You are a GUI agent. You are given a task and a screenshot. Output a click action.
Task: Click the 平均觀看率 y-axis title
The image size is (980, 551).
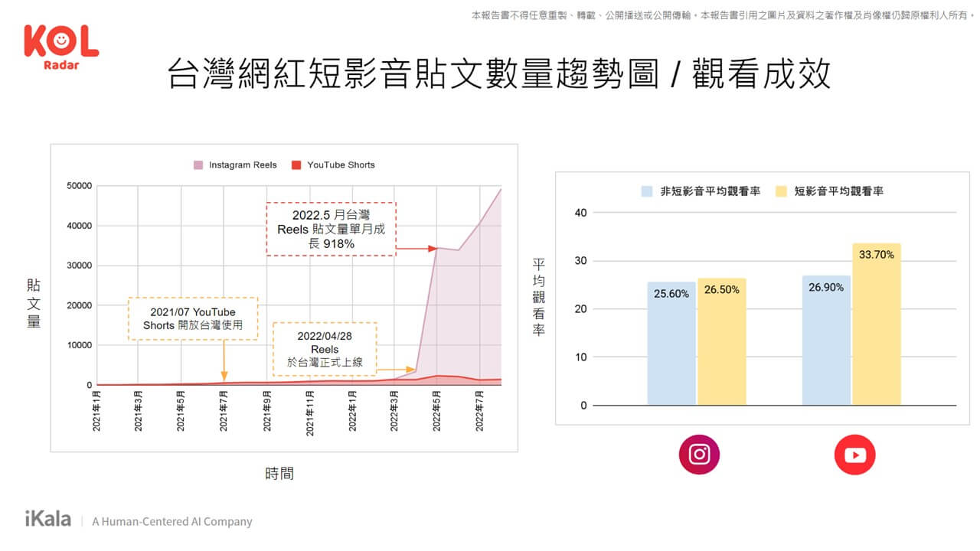(539, 297)
